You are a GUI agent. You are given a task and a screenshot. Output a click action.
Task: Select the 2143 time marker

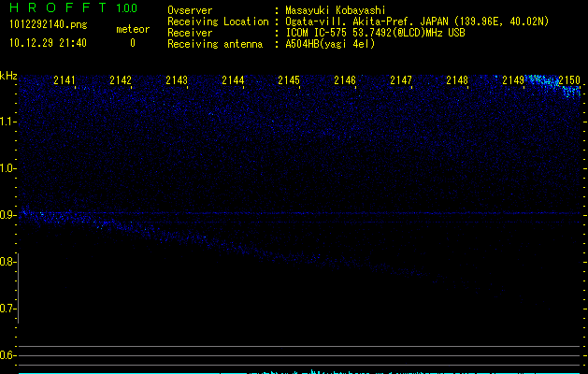coord(177,81)
